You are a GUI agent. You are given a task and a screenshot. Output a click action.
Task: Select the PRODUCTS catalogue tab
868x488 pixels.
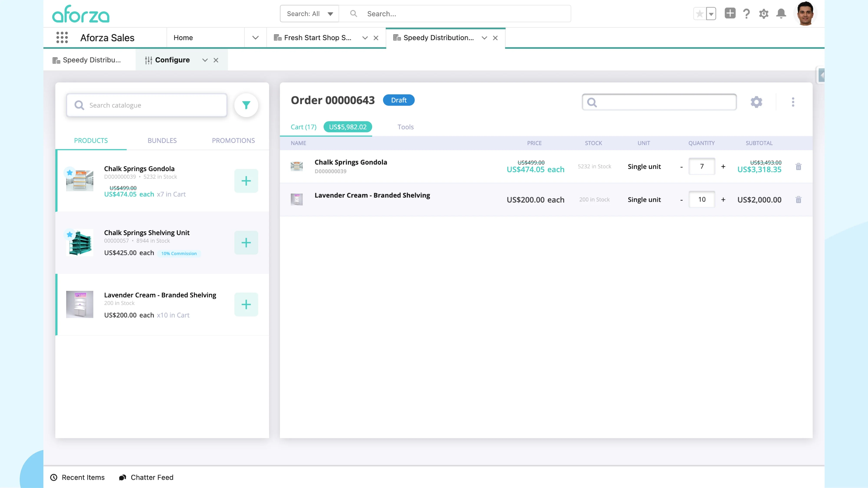91,141
